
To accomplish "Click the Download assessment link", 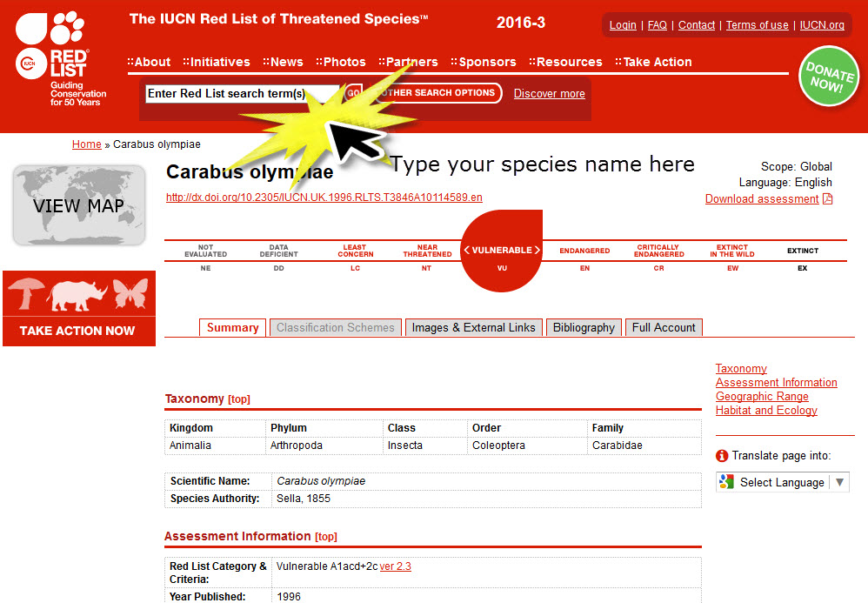I will pyautogui.click(x=762, y=198).
